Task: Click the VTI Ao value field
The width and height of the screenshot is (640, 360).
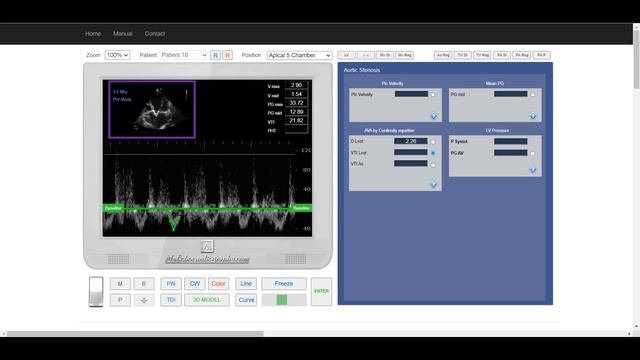Action: 411,163
